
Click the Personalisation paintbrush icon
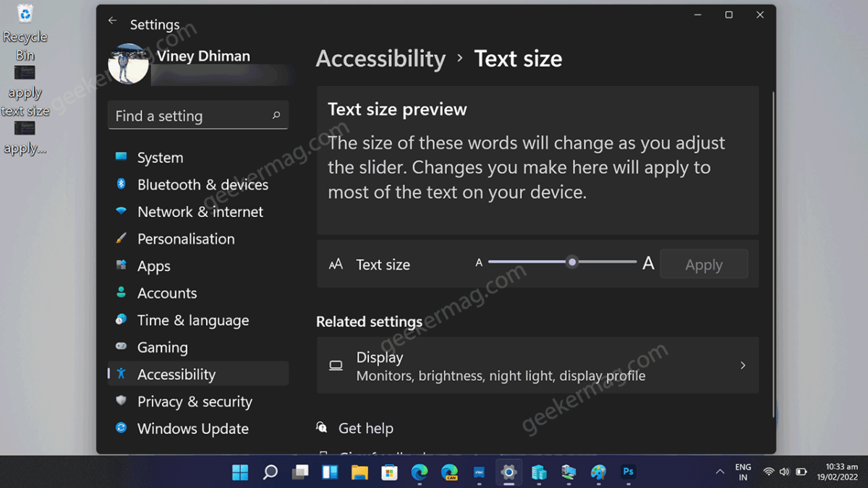[120, 239]
